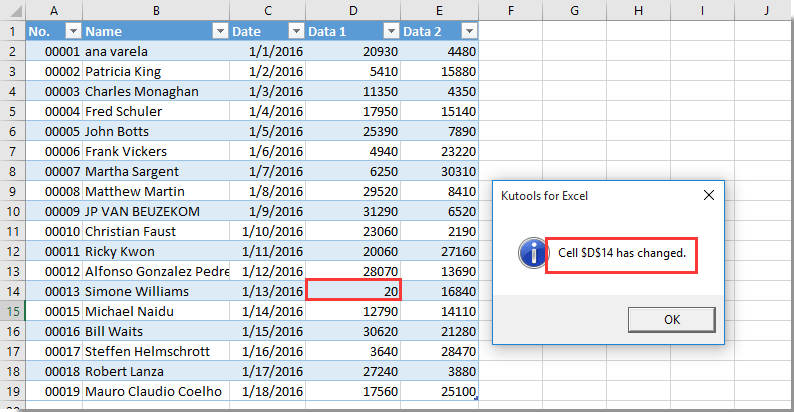
Task: Select the cell with date 1/9/2016
Action: [x=267, y=211]
